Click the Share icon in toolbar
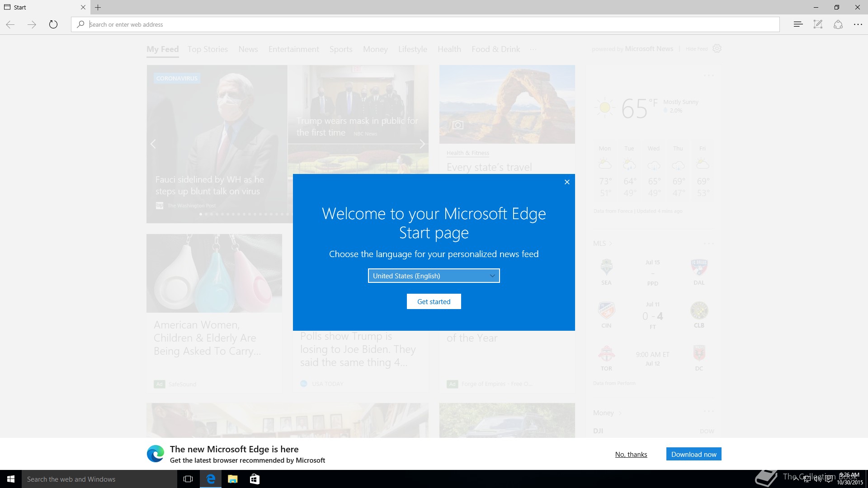This screenshot has width=868, height=488. (838, 24)
